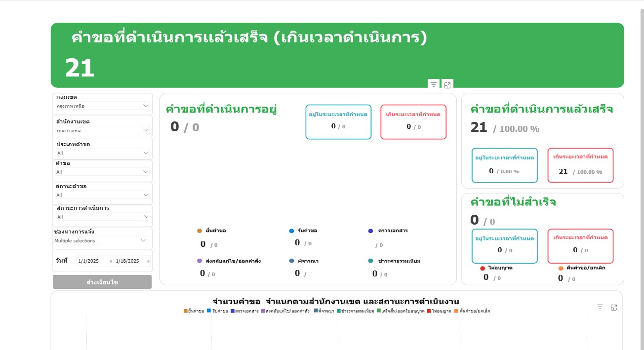This screenshot has height=350, width=644.
Task: Open calendar picker for start date 1/1/2025
Action: click(111, 261)
